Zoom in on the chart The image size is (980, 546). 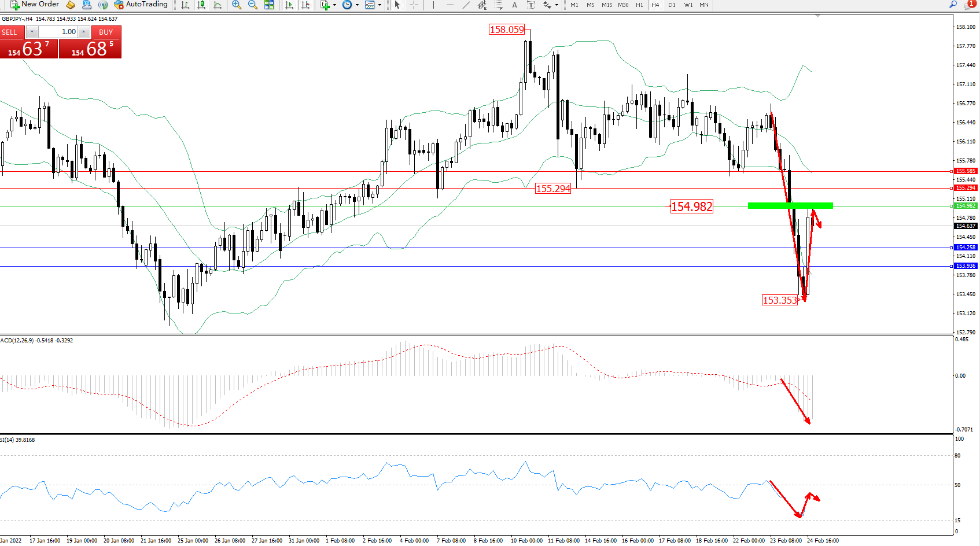coord(236,5)
